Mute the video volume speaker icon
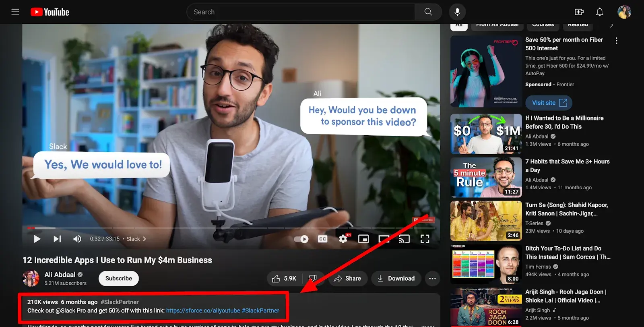Screen dimensions: 644x327 (x=77, y=239)
